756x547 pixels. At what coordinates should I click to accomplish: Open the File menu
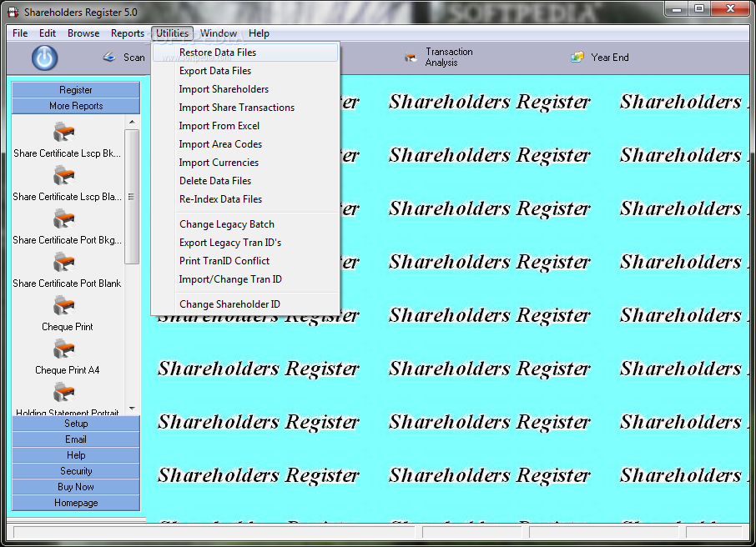pyautogui.click(x=20, y=33)
